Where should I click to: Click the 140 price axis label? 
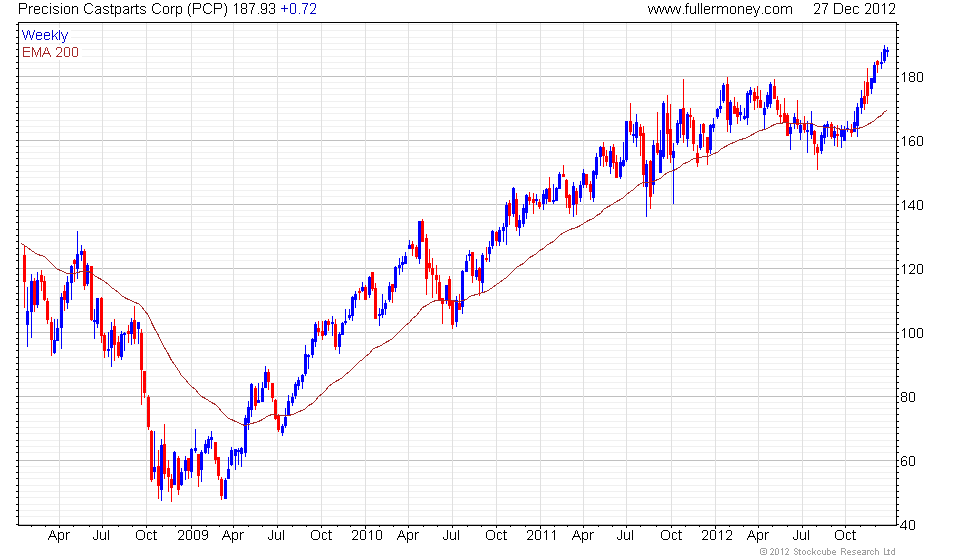coord(911,206)
